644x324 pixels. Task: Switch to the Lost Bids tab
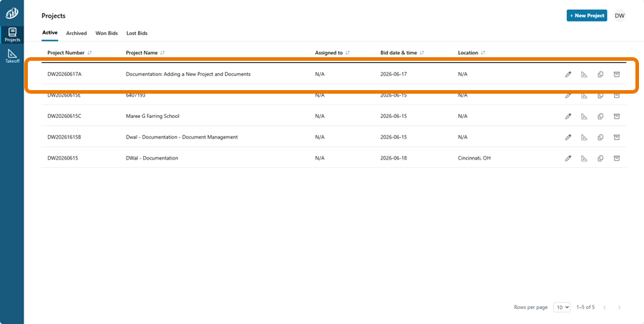pyautogui.click(x=137, y=34)
